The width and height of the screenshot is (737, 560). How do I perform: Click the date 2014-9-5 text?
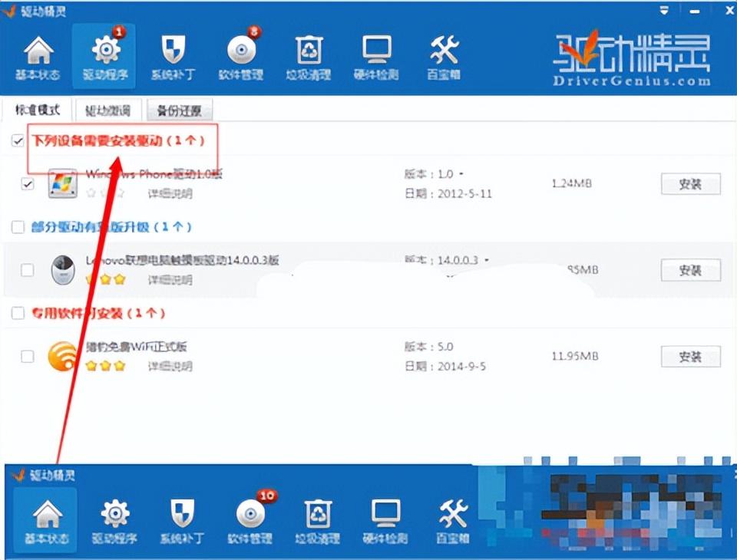click(x=461, y=367)
